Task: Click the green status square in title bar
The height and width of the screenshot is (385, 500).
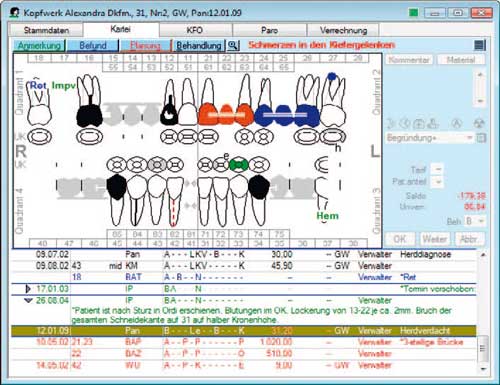Action: (413, 13)
